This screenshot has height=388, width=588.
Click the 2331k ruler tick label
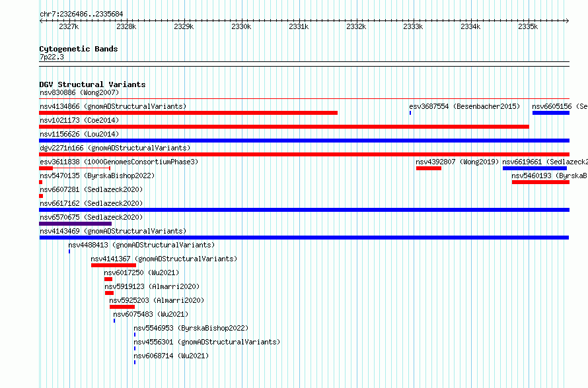[x=299, y=26]
